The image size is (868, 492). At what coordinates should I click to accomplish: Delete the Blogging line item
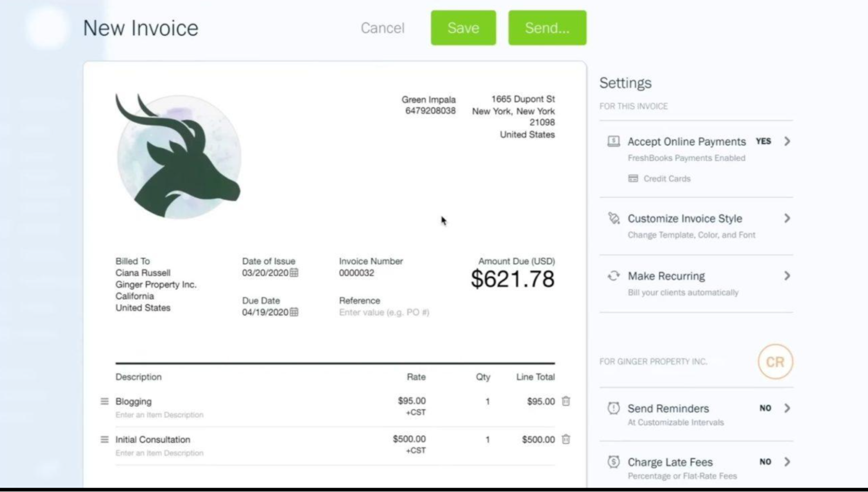[x=566, y=401]
